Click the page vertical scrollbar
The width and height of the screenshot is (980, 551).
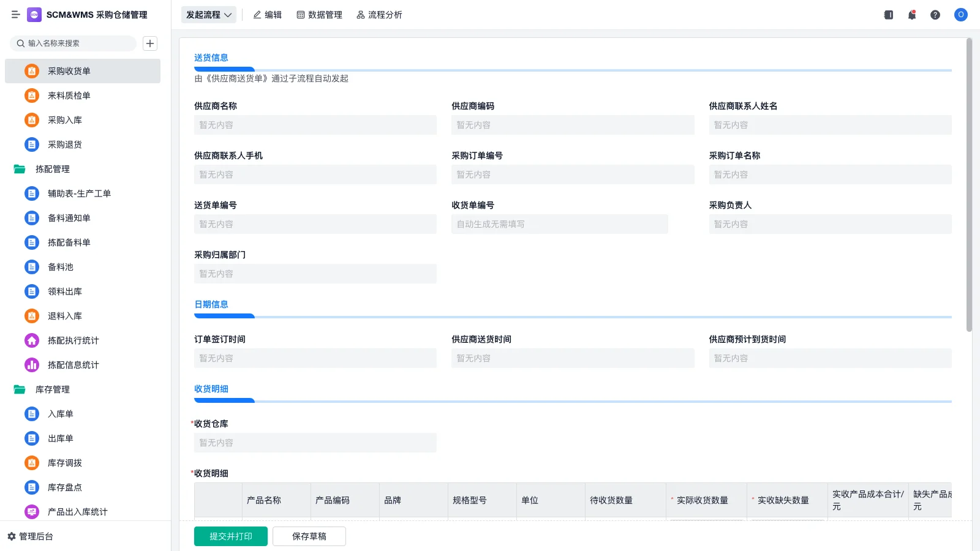point(969,185)
